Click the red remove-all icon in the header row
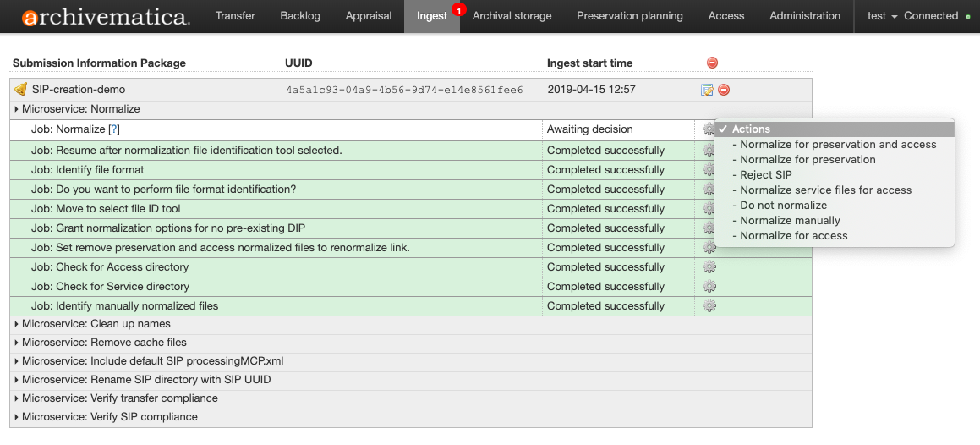 712,63
